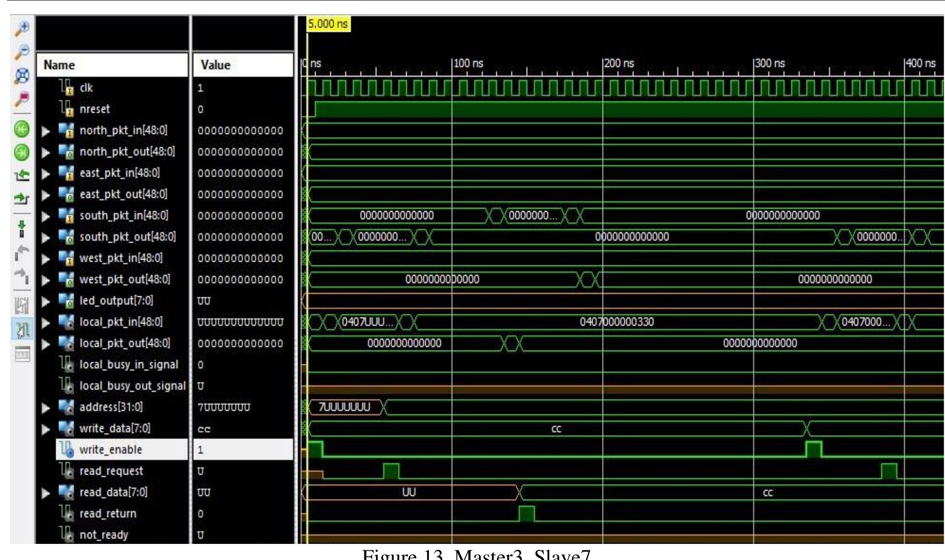The height and width of the screenshot is (560, 945).
Task: Click the Value column header
Action: 242,65
